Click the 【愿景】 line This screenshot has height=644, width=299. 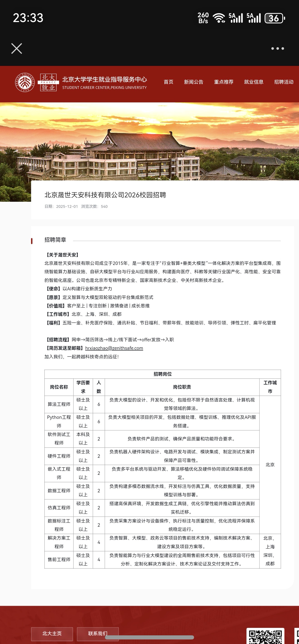coord(99,297)
